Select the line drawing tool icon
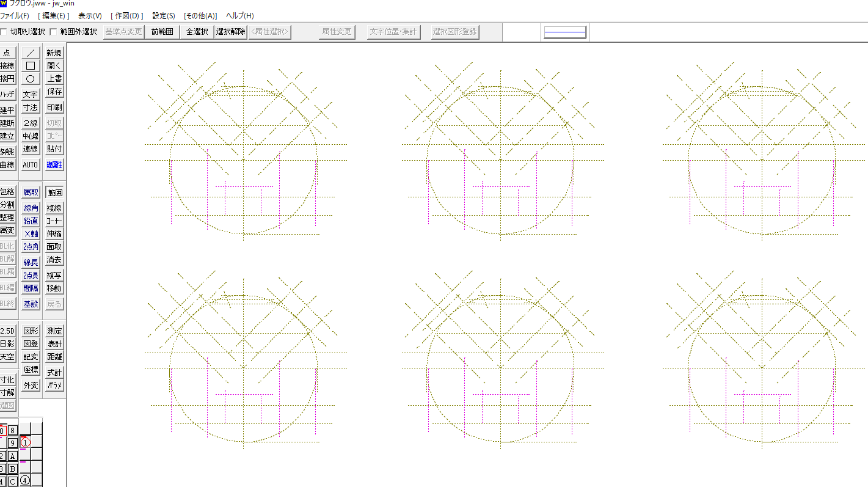 pos(31,53)
